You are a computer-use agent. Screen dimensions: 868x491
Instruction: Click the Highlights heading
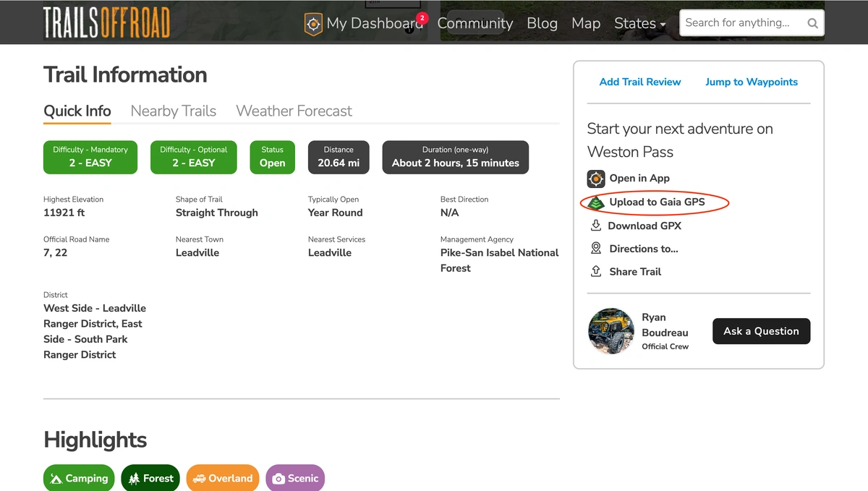tap(95, 440)
